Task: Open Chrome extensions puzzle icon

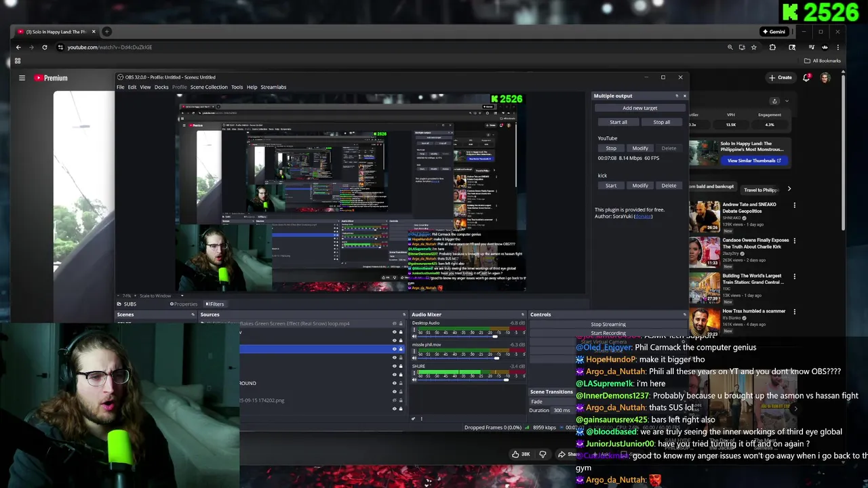Action: 772,47
